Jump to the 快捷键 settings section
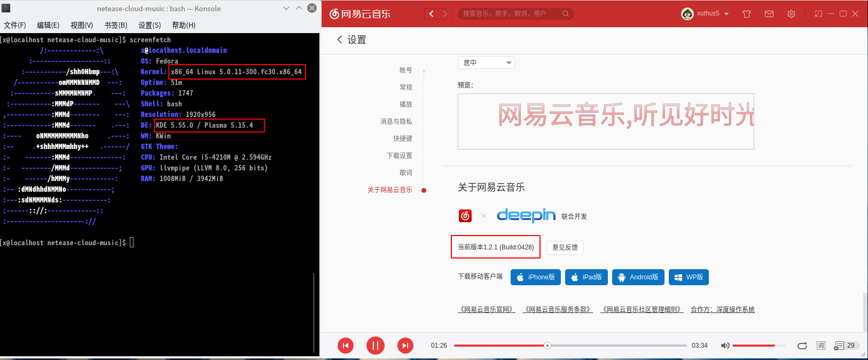This screenshot has width=868, height=360. [x=403, y=138]
